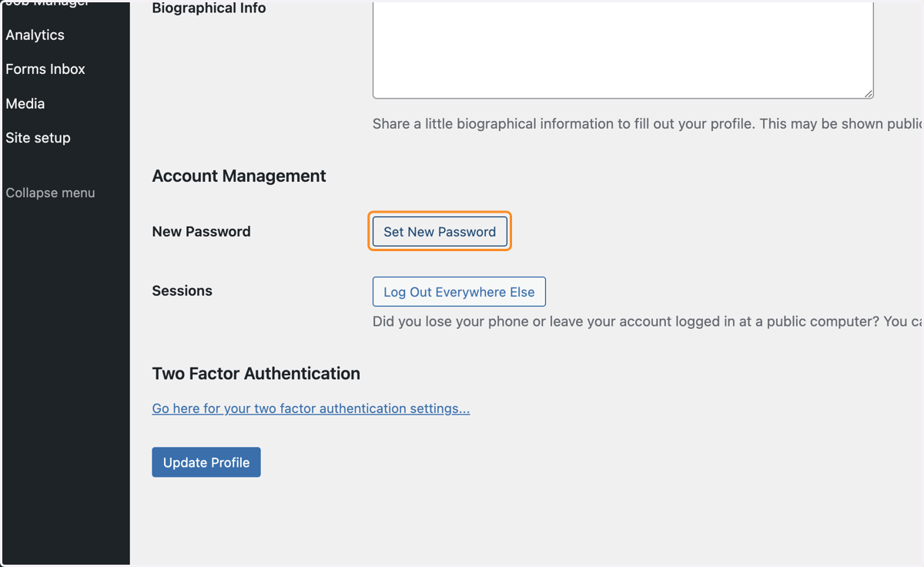The height and width of the screenshot is (567, 924).
Task: Click the 'Share a little biographical information' description
Action: click(x=647, y=123)
